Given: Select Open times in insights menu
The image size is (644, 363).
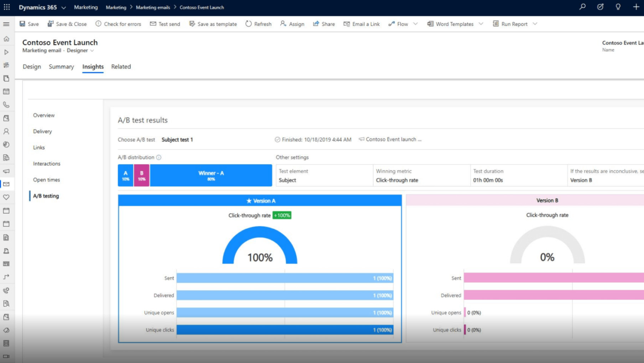Looking at the screenshot, I should [x=46, y=180].
